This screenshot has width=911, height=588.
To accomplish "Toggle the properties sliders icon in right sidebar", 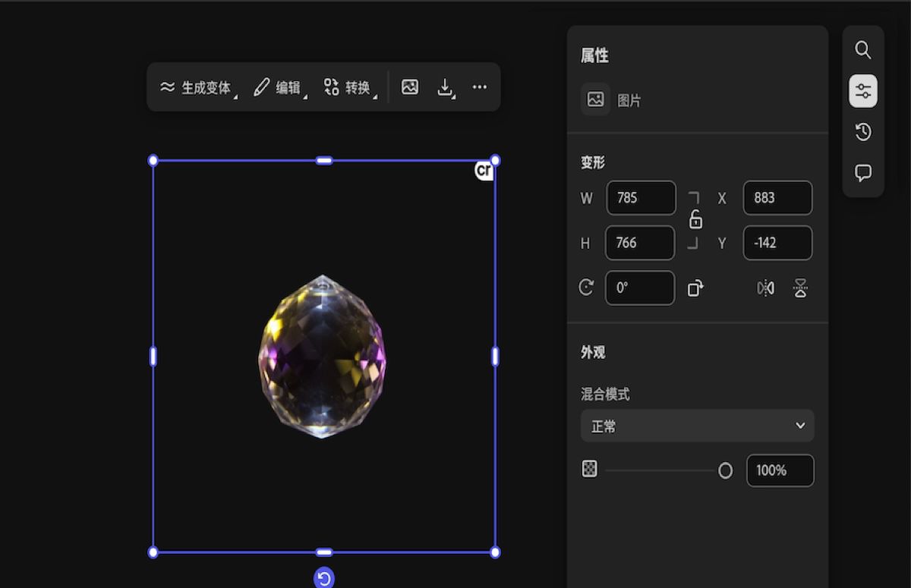I will tap(863, 90).
